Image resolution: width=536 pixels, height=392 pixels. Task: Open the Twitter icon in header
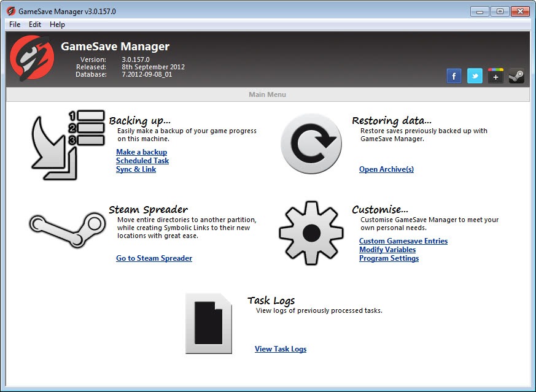coord(475,76)
